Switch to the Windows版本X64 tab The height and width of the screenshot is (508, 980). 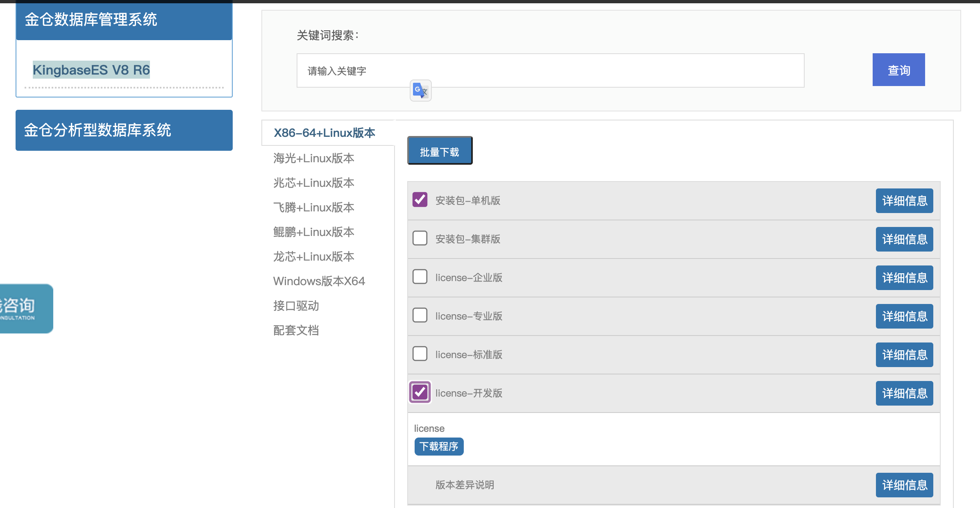[319, 281]
